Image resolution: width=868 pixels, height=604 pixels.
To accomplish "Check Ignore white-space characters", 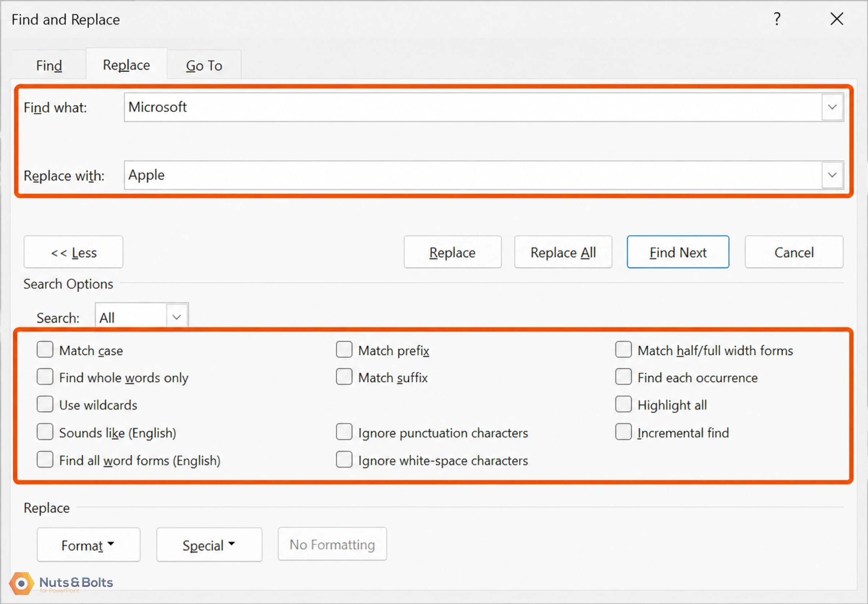I will tap(344, 460).
